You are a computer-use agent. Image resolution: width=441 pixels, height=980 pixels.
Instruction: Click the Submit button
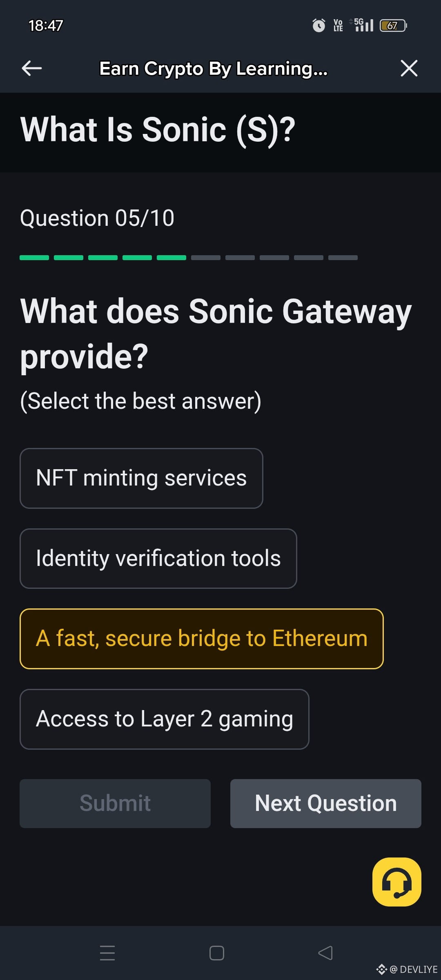(115, 803)
